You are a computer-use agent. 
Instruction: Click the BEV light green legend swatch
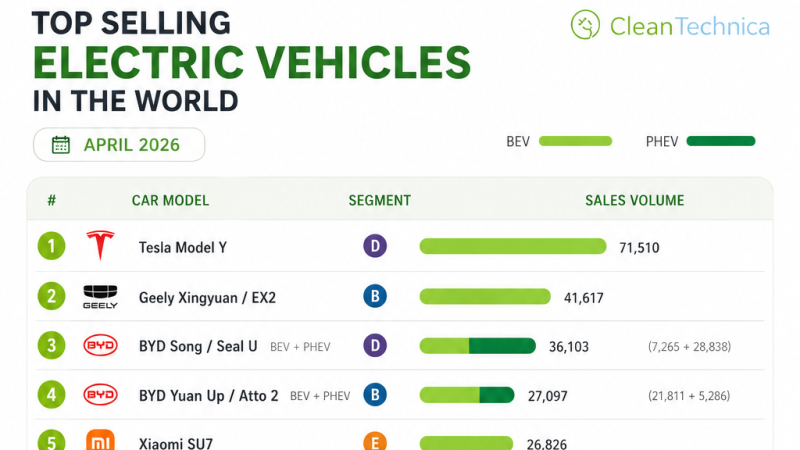pyautogui.click(x=576, y=141)
